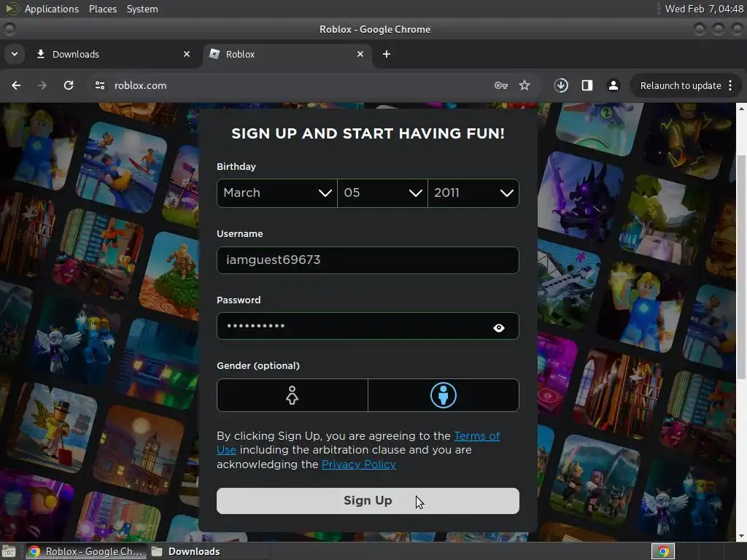
Task: Click the surfing game thumbnail in background
Action: click(122, 167)
